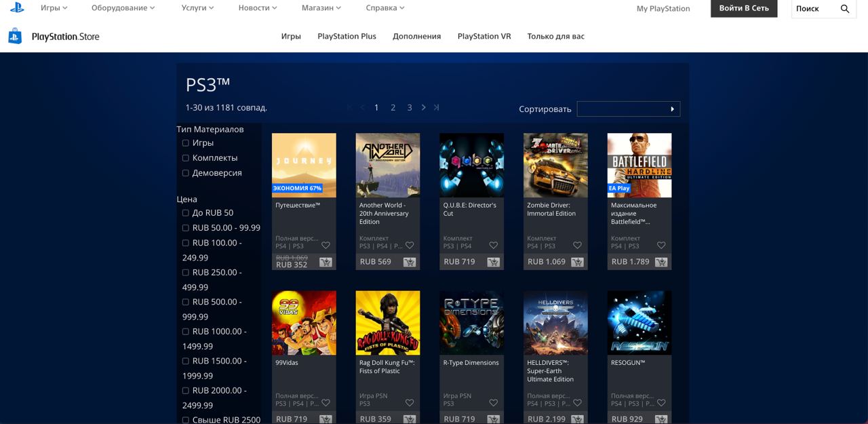Click the search magnifier icon
The width and height of the screenshot is (868, 424).
845,8
